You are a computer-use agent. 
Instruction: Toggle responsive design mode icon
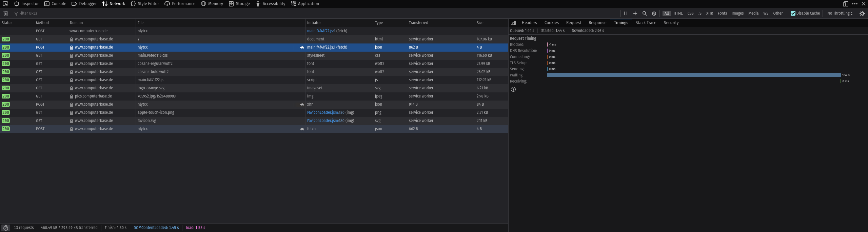(x=846, y=4)
